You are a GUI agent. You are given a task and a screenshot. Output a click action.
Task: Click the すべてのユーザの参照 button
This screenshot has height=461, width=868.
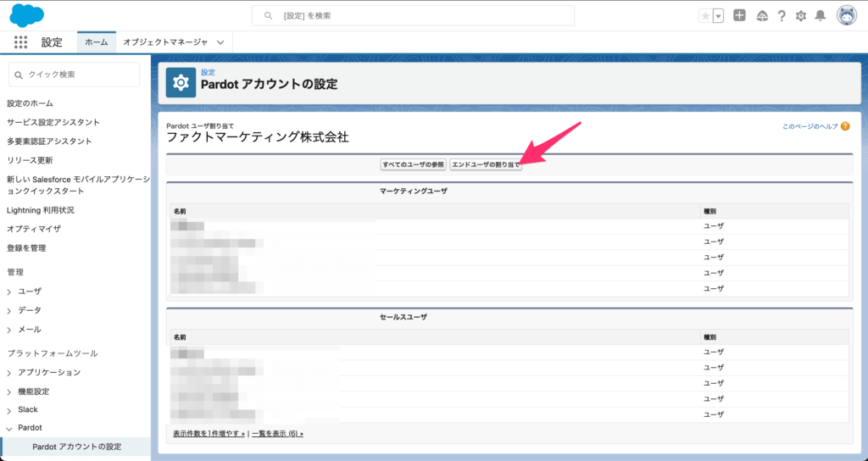coord(414,165)
